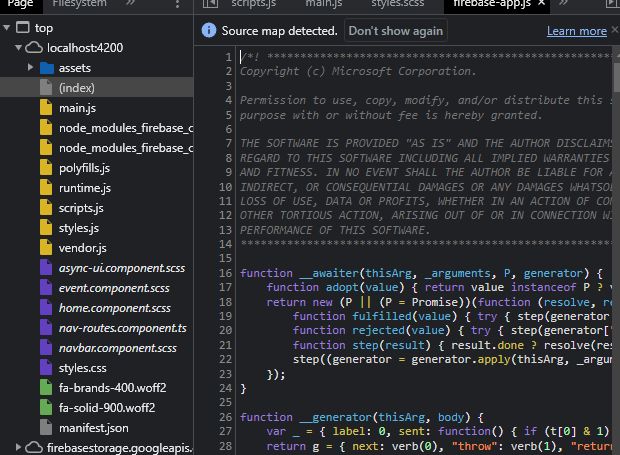Select (index) in file tree
The width and height of the screenshot is (620, 455).
96,87
